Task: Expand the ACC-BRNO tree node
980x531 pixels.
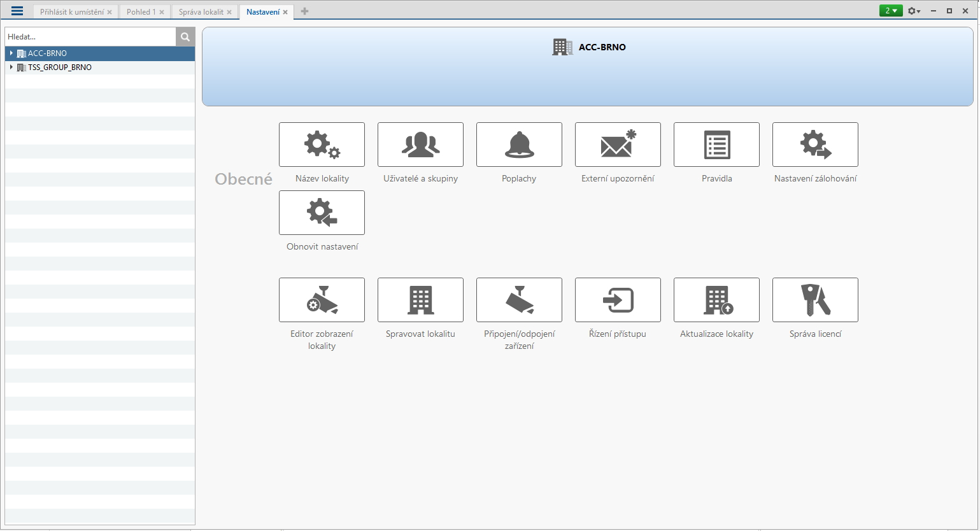Action: coord(11,53)
